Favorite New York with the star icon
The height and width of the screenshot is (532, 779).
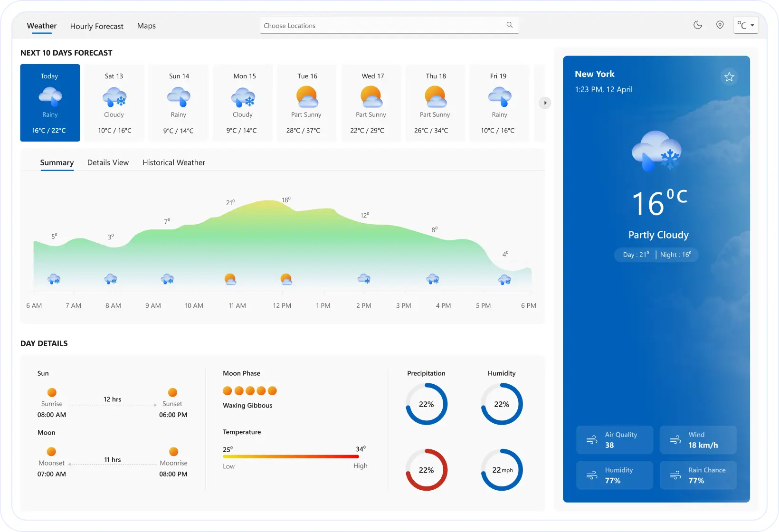point(729,77)
